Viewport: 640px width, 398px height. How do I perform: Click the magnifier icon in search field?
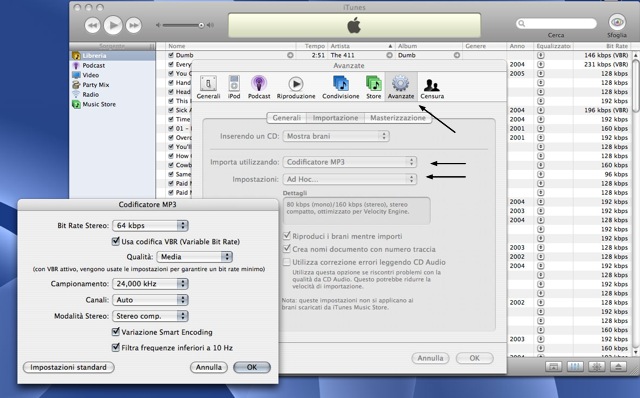[522, 24]
